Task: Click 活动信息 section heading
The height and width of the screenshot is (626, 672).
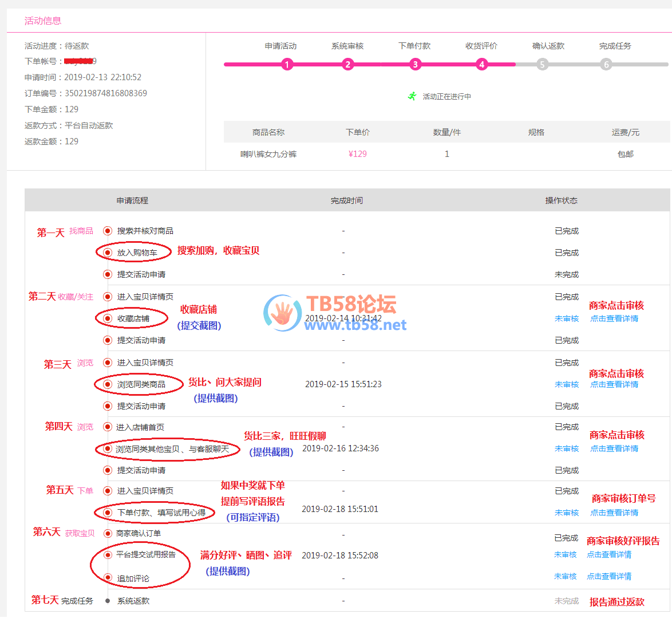Action: click(42, 21)
